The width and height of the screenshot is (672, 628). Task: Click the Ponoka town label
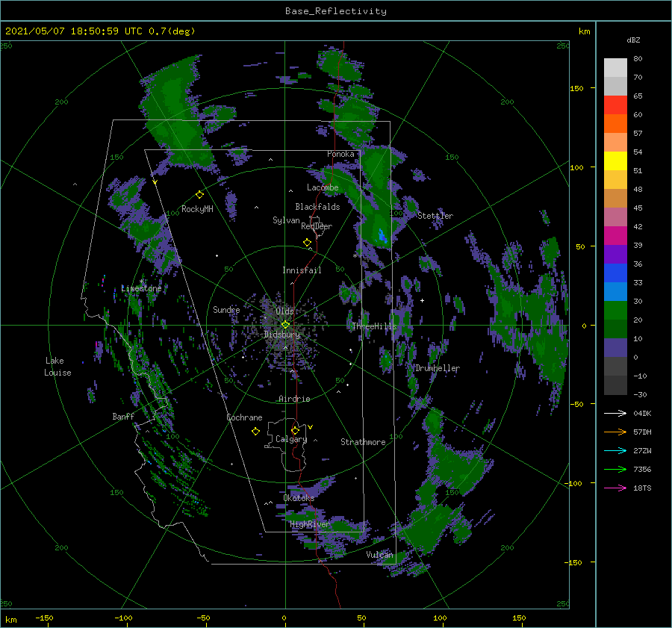point(340,154)
